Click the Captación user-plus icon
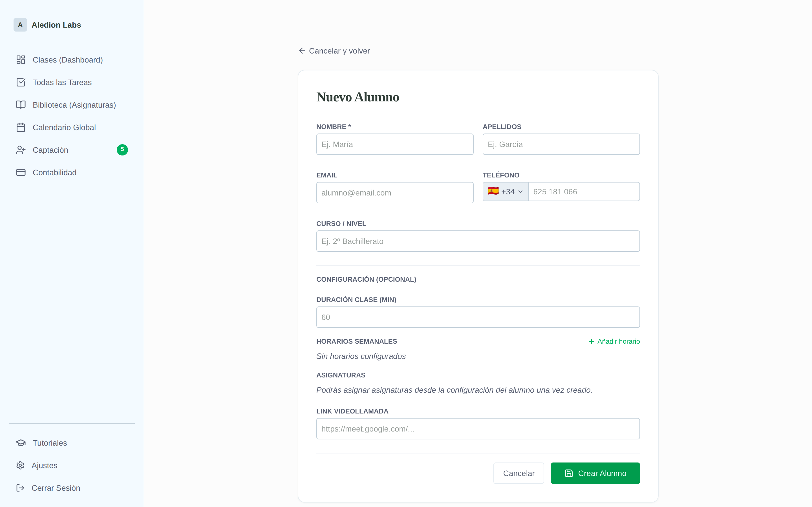The width and height of the screenshot is (812, 507). [x=21, y=150]
